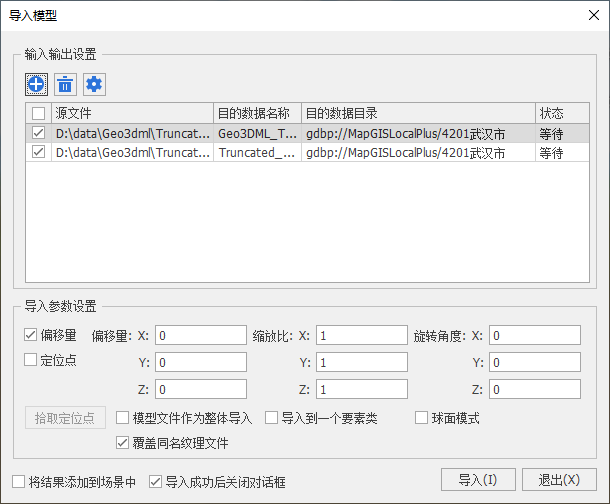The height and width of the screenshot is (504, 610).
Task: Click the 偏移量 X input field
Action: coord(200,335)
